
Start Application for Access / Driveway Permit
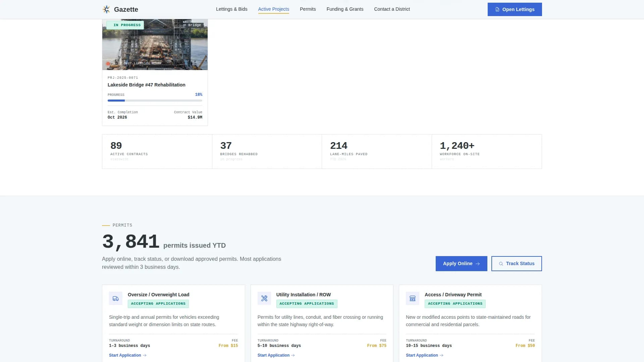[x=425, y=355]
